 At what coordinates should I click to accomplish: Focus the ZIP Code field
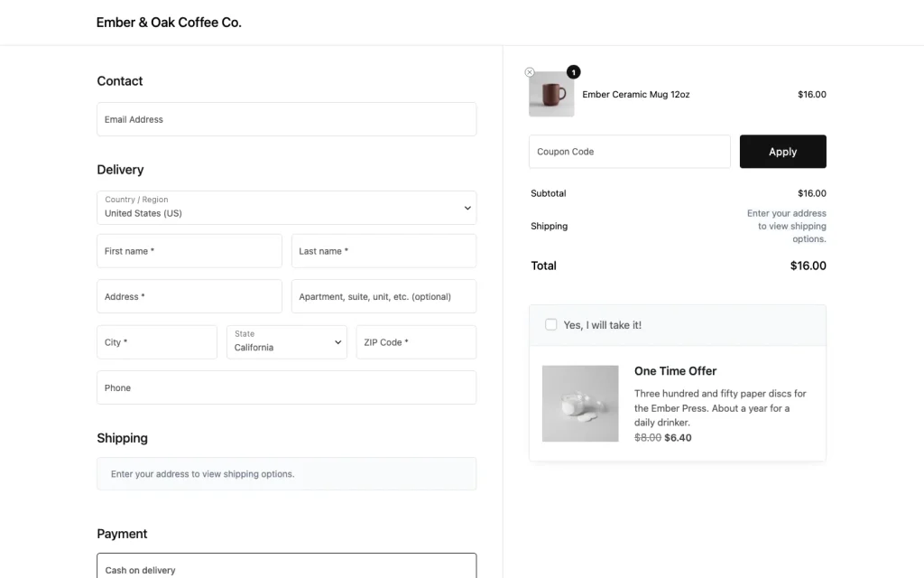coord(416,342)
